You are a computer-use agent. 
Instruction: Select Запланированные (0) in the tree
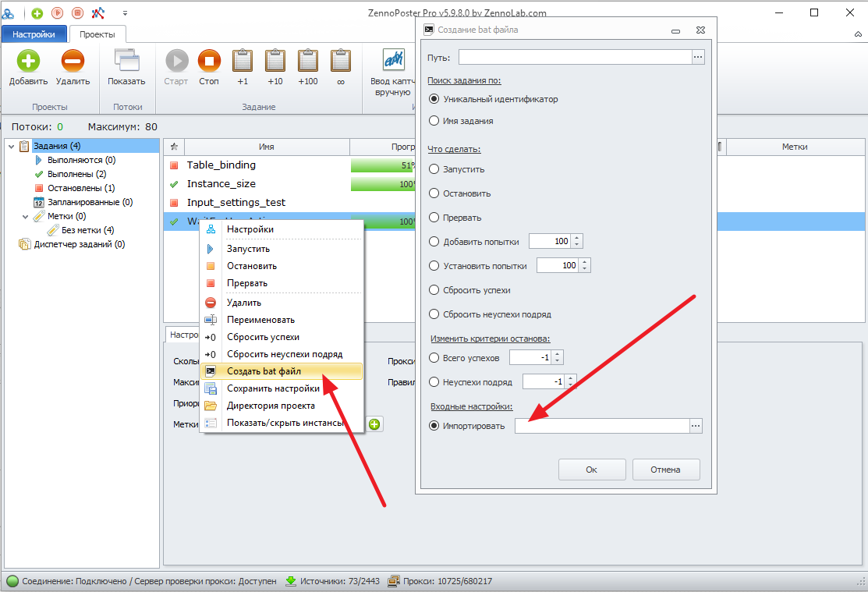click(90, 202)
